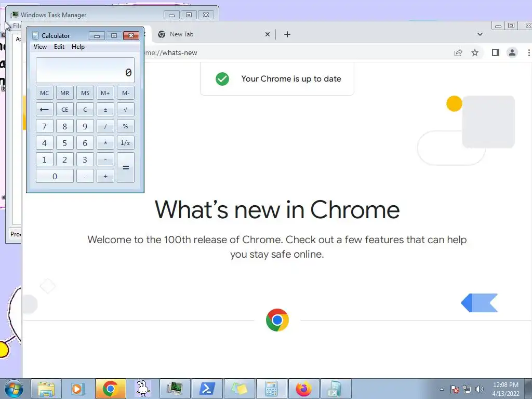
Task: Click the Calculator display field
Action: [x=85, y=70]
